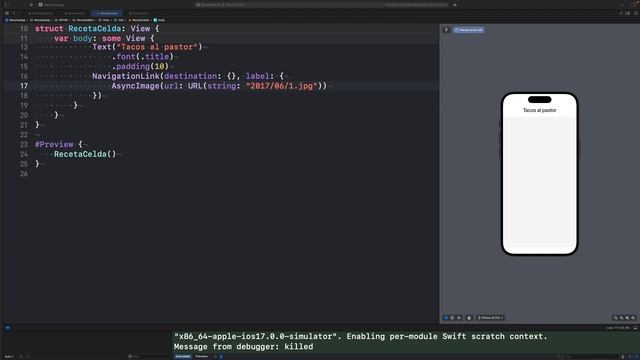The width and height of the screenshot is (640, 360).
Task: Enable Live preview mode
Action: click(x=446, y=318)
